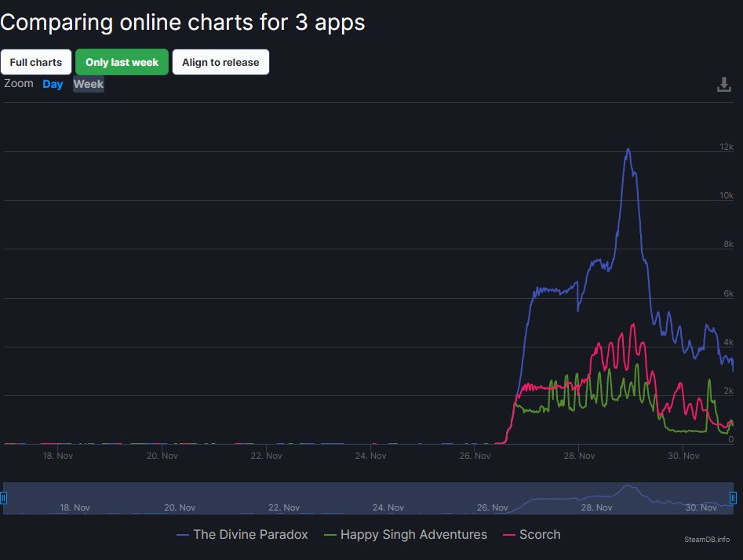
Task: Toggle The Divine Paradox series in legend
Action: tap(242, 534)
